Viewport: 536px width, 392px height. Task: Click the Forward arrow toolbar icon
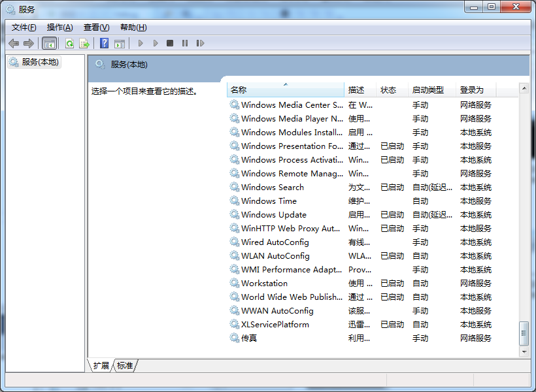[x=29, y=43]
